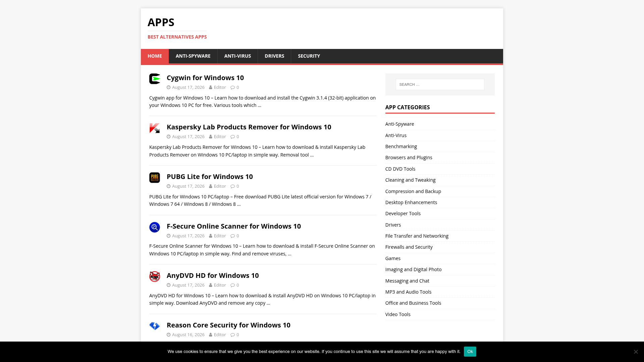Select Games category in sidebar

click(393, 258)
